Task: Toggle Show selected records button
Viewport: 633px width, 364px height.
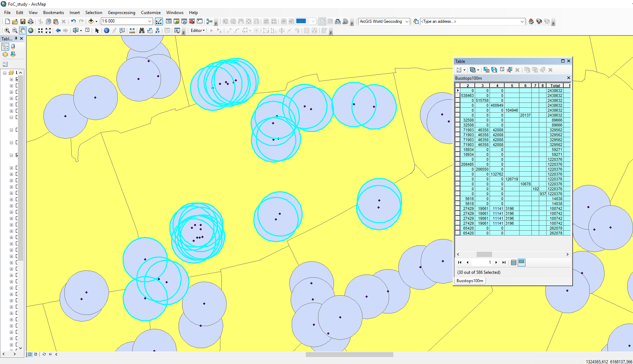Action: [x=522, y=262]
